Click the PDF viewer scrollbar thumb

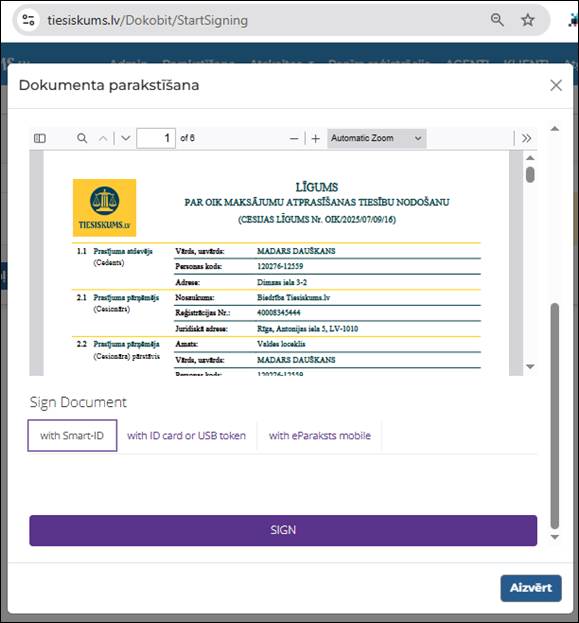click(530, 175)
